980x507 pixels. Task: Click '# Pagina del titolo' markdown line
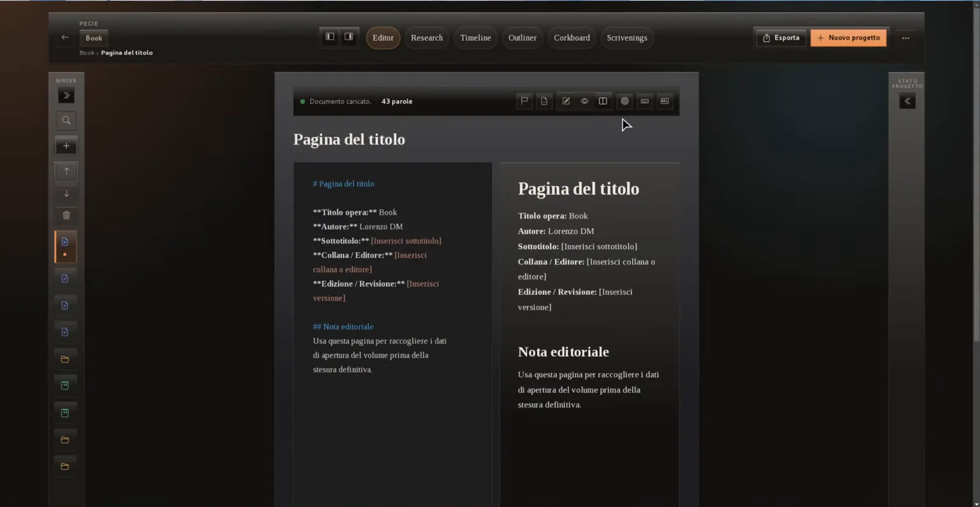click(x=343, y=183)
